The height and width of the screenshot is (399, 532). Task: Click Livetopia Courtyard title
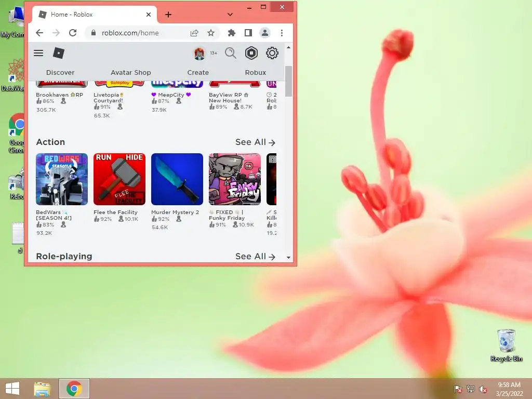pyautogui.click(x=109, y=98)
